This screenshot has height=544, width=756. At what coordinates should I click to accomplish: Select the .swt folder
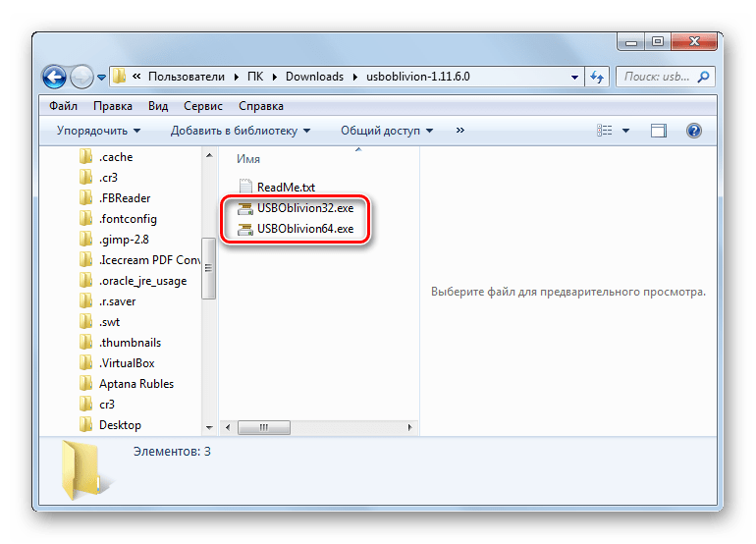pyautogui.click(x=110, y=322)
